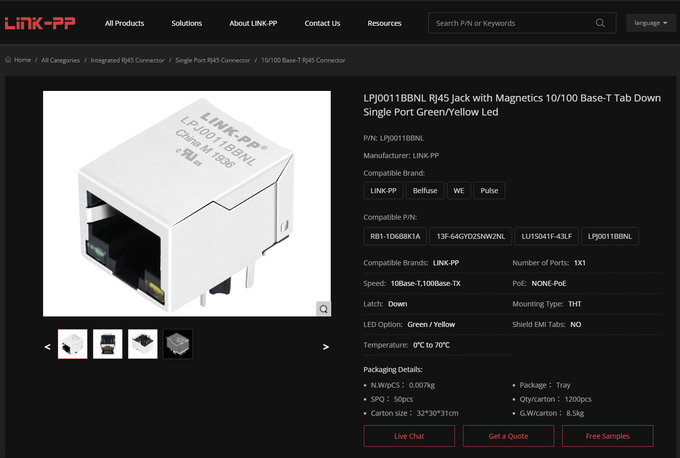
Task: Click the zoom magnifier on product image
Action: pyautogui.click(x=324, y=309)
